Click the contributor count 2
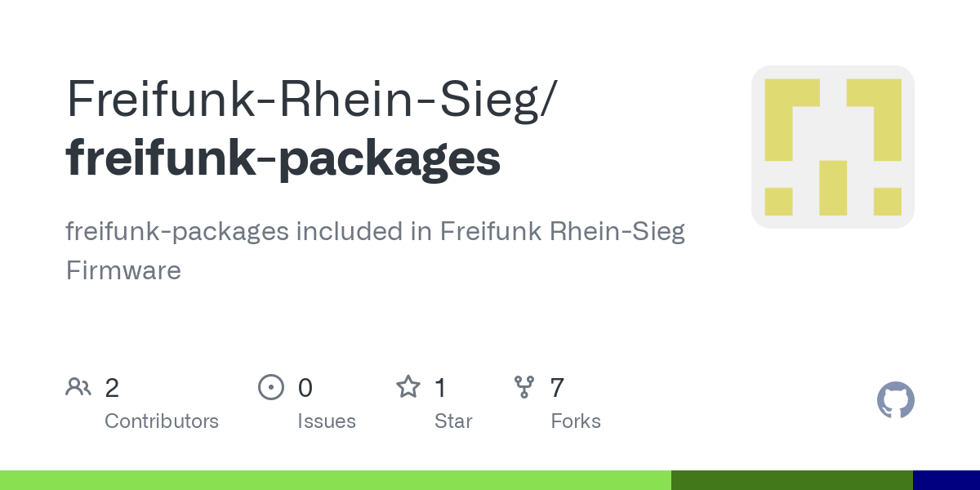 [112, 388]
